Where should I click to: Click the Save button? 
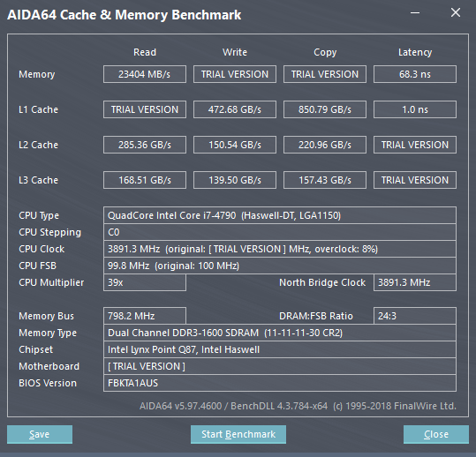[x=40, y=434]
